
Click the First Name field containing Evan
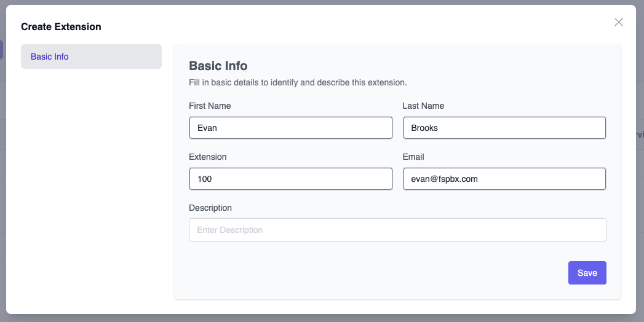click(291, 128)
